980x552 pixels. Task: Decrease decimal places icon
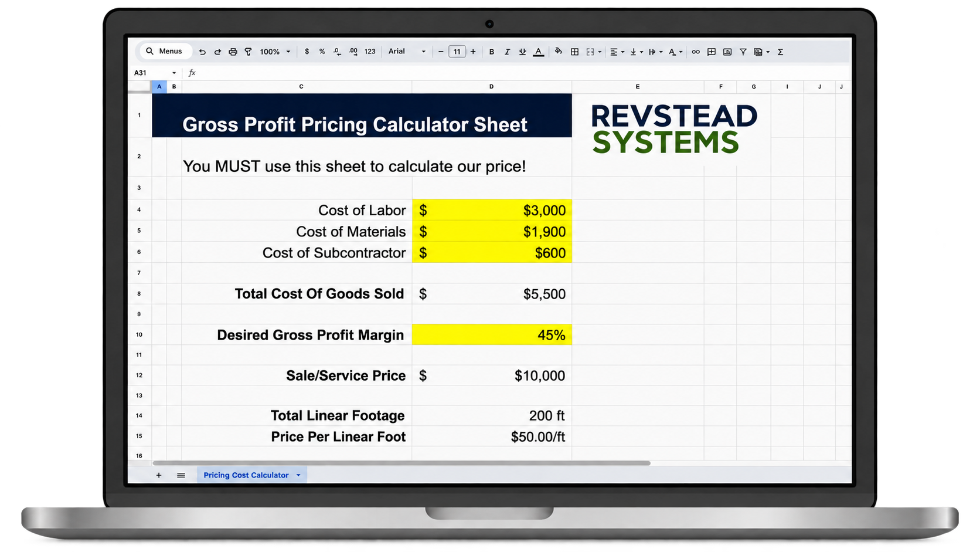(x=337, y=52)
